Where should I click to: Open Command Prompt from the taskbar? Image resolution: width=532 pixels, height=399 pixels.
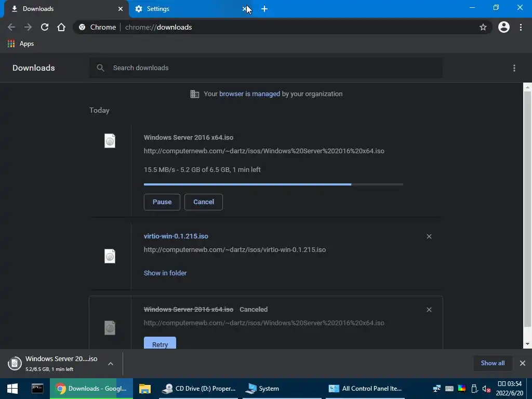coord(37,389)
